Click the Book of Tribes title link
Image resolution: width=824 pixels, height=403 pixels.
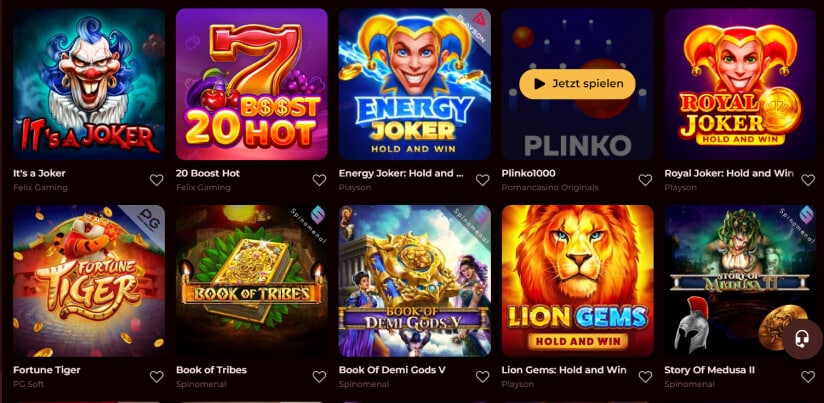click(x=211, y=370)
